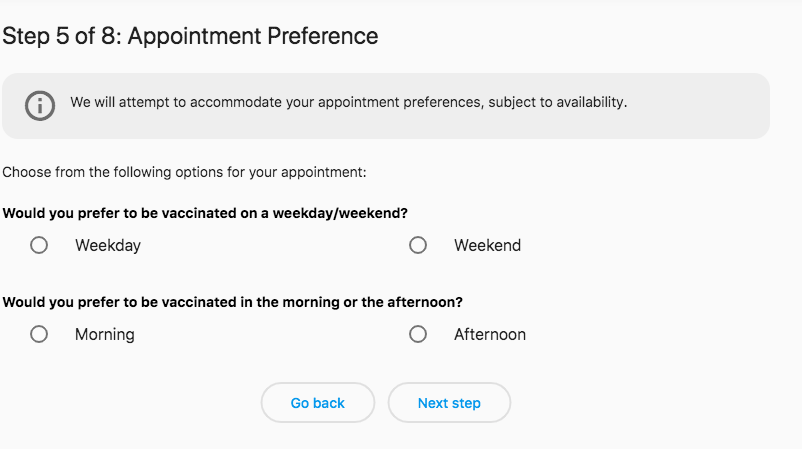Click the bold morning or afternoon question

click(232, 302)
